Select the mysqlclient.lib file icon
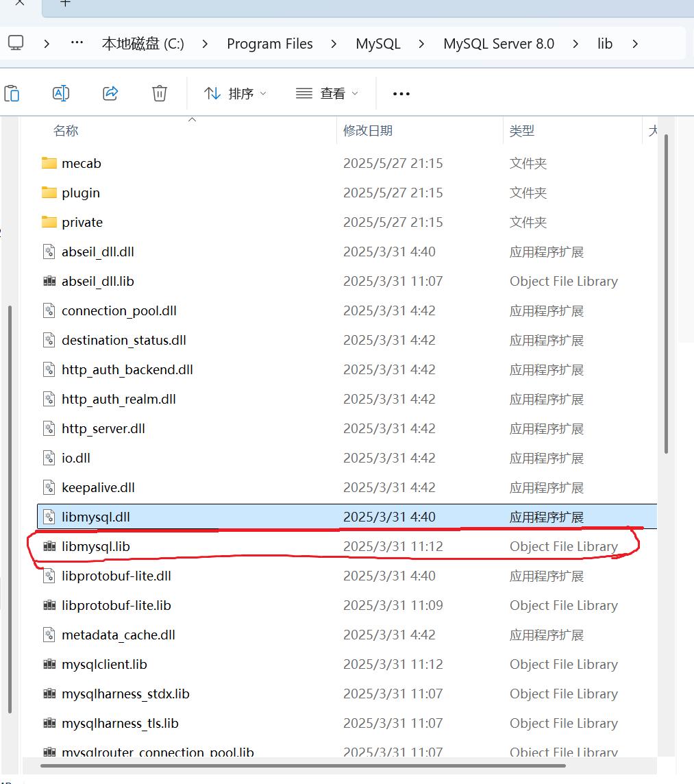 click(49, 664)
